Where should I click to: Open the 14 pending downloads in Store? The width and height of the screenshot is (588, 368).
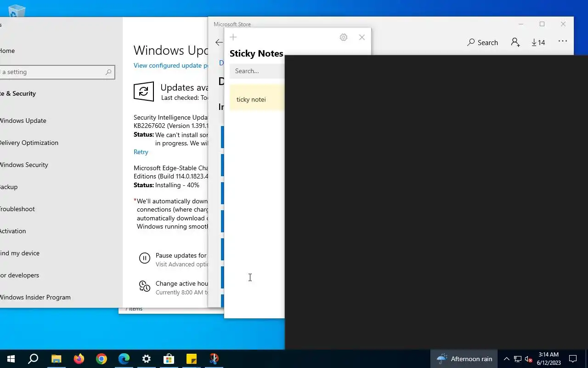coord(538,42)
